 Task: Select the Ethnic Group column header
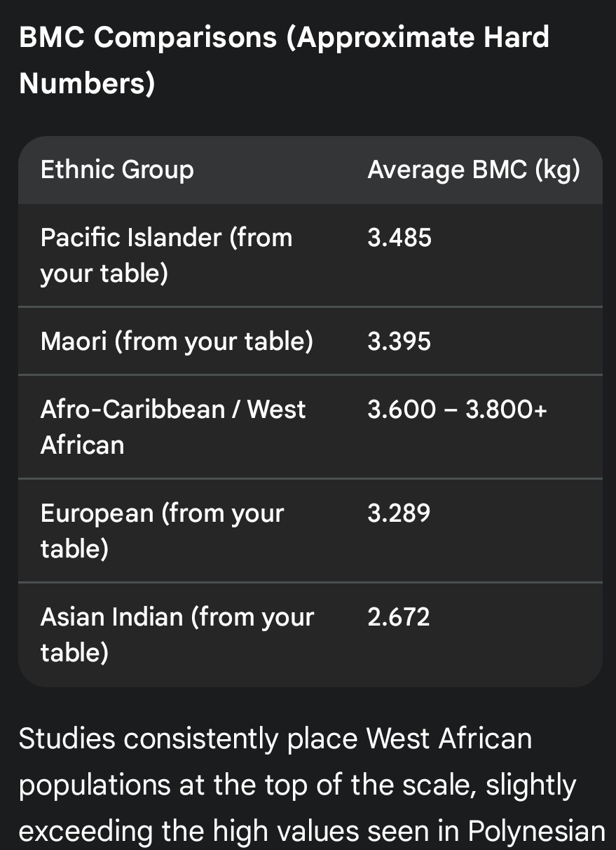[x=117, y=170]
